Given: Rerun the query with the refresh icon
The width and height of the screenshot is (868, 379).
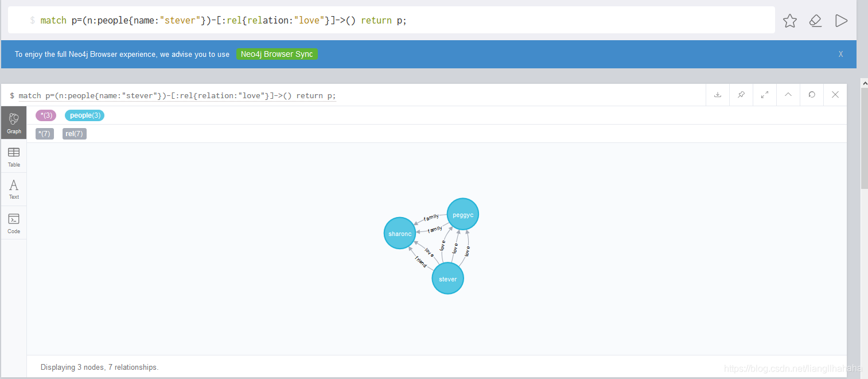Looking at the screenshot, I should pyautogui.click(x=812, y=95).
